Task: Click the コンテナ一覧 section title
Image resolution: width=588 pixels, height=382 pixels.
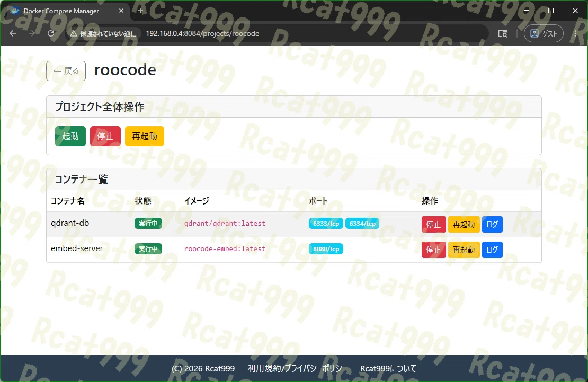Action: (x=82, y=180)
